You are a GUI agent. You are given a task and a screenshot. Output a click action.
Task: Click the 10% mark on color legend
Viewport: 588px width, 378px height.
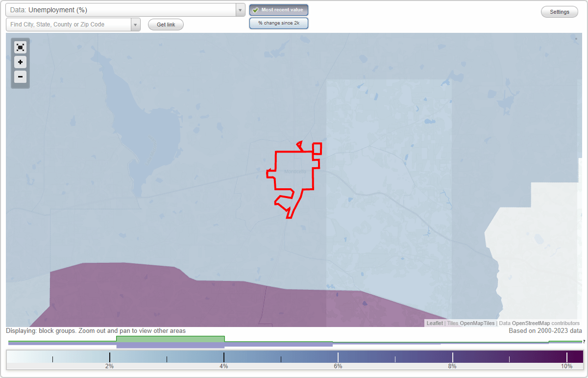click(x=566, y=366)
